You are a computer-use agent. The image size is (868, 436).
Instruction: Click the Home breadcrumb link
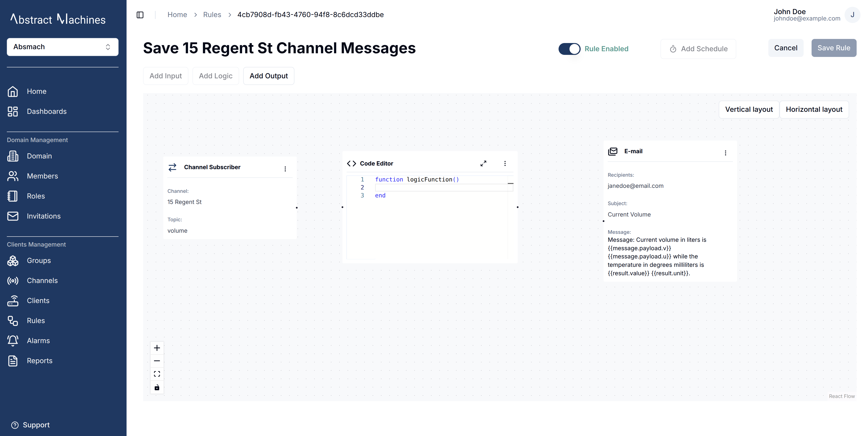point(177,15)
